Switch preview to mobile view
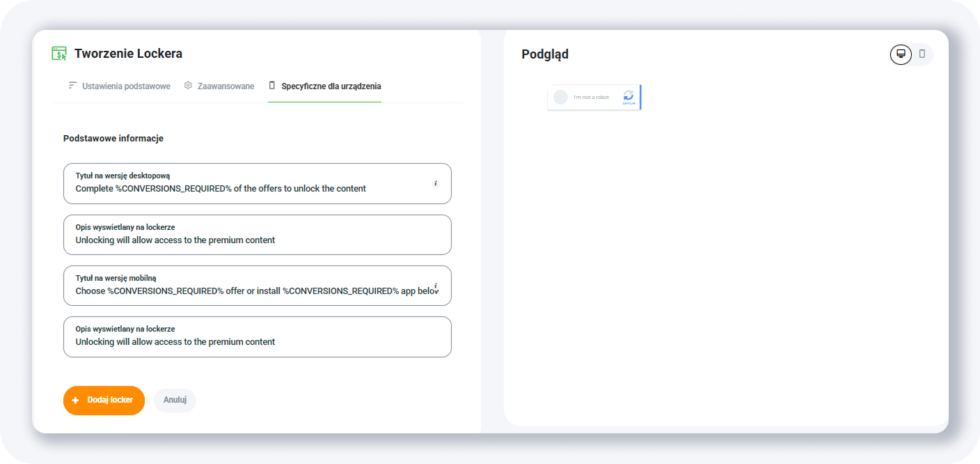Image resolution: width=980 pixels, height=464 pixels. 922,54
